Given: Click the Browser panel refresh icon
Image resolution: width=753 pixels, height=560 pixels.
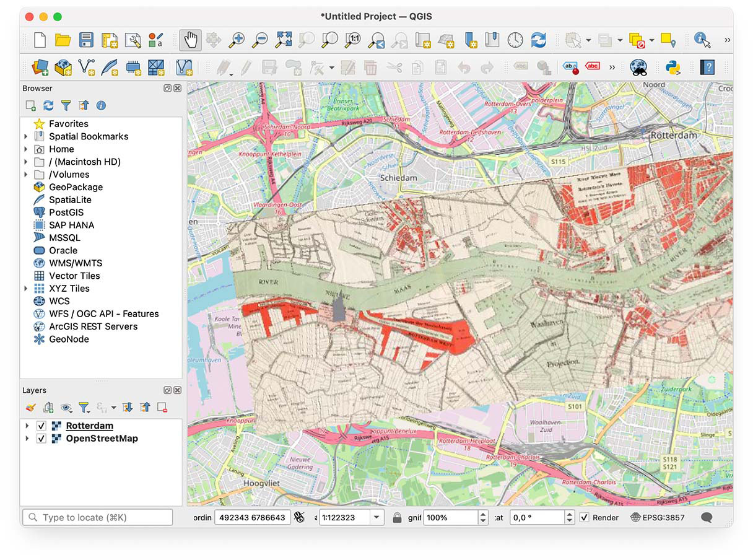Looking at the screenshot, I should click(x=48, y=106).
